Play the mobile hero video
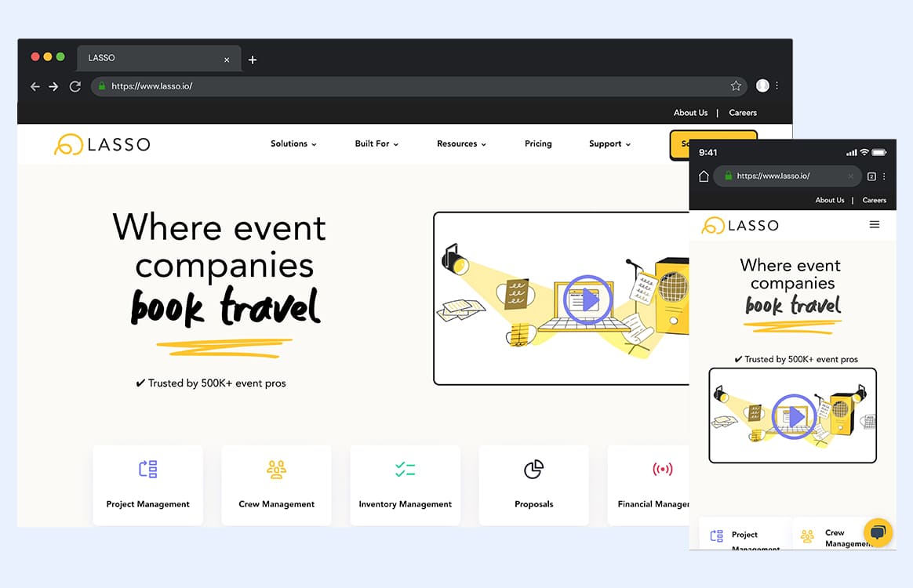913x588 pixels. click(x=794, y=416)
